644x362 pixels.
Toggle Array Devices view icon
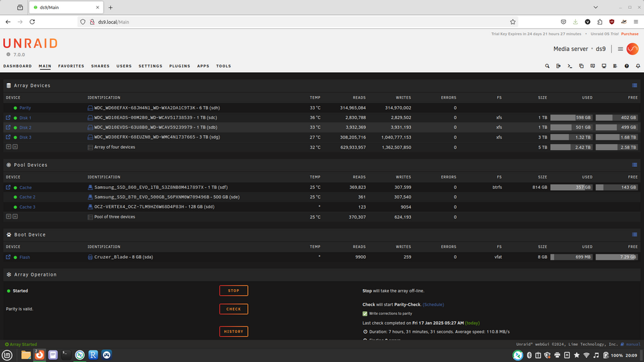(634, 86)
